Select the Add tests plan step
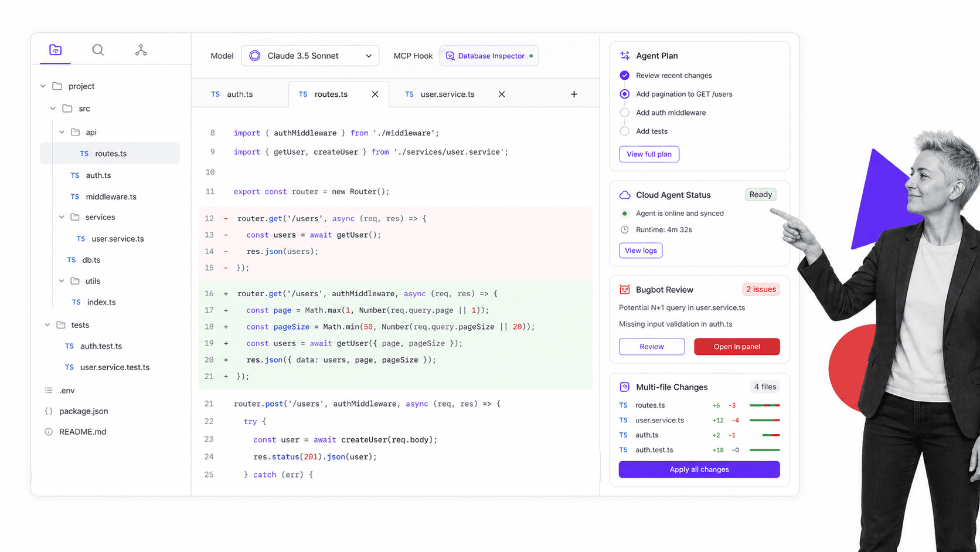The height and width of the screenshot is (552, 980). 625,131
